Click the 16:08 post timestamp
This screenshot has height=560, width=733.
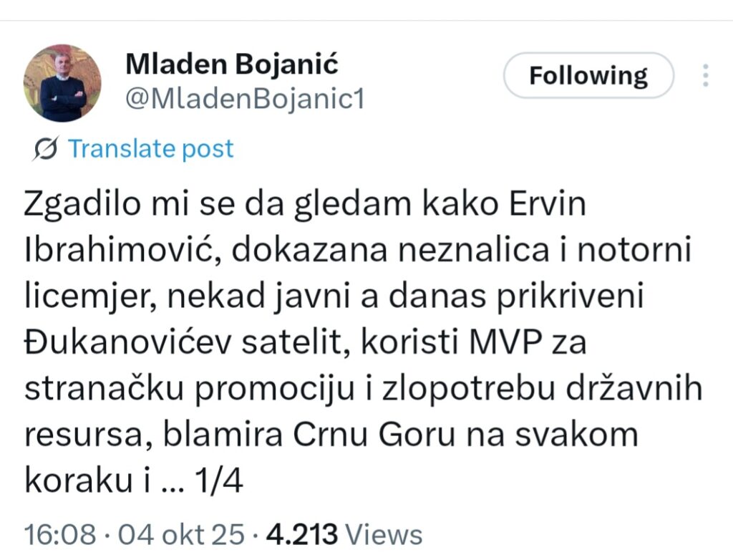point(60,535)
